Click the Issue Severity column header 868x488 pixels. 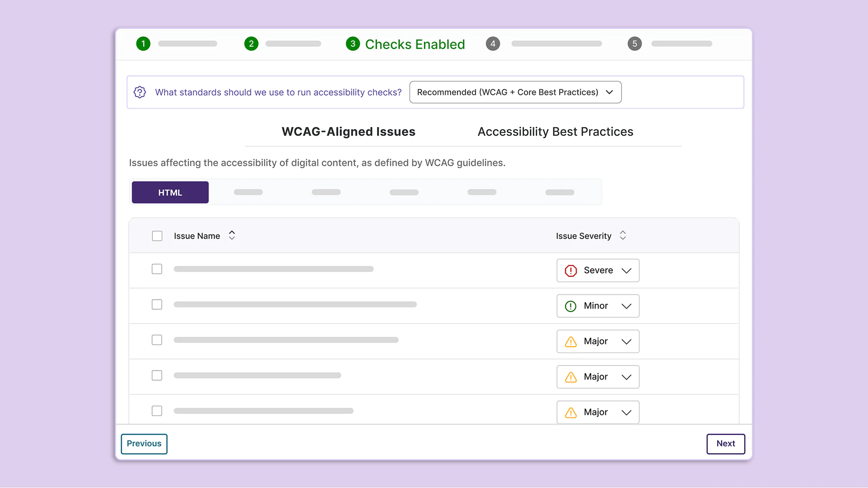point(584,236)
